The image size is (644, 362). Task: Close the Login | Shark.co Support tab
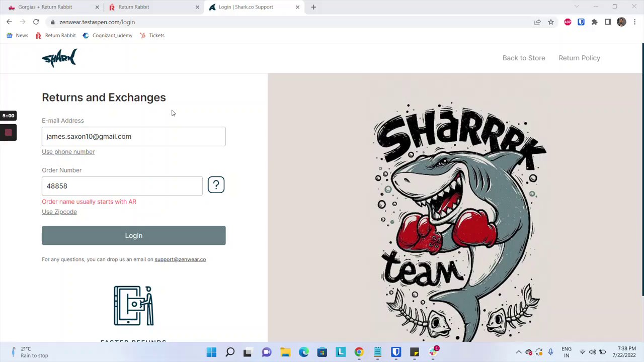point(297,7)
